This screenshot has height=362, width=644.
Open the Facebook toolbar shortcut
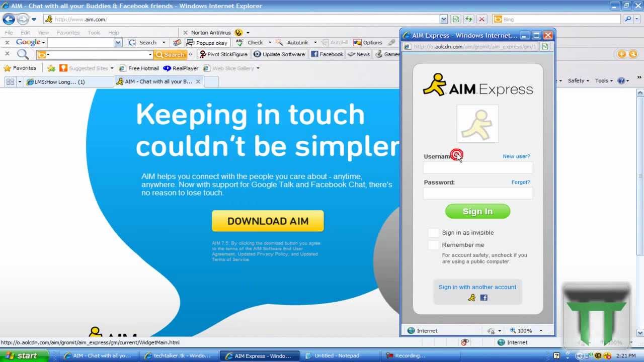(x=327, y=54)
